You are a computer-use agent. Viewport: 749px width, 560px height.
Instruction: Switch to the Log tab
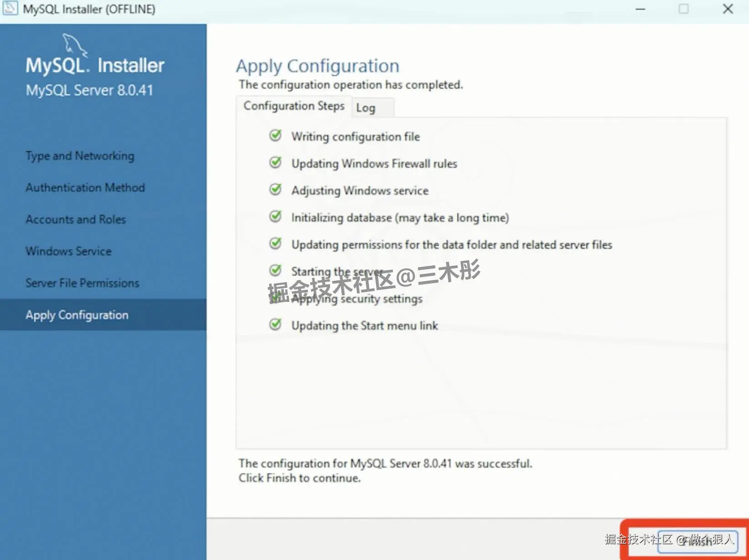(366, 108)
